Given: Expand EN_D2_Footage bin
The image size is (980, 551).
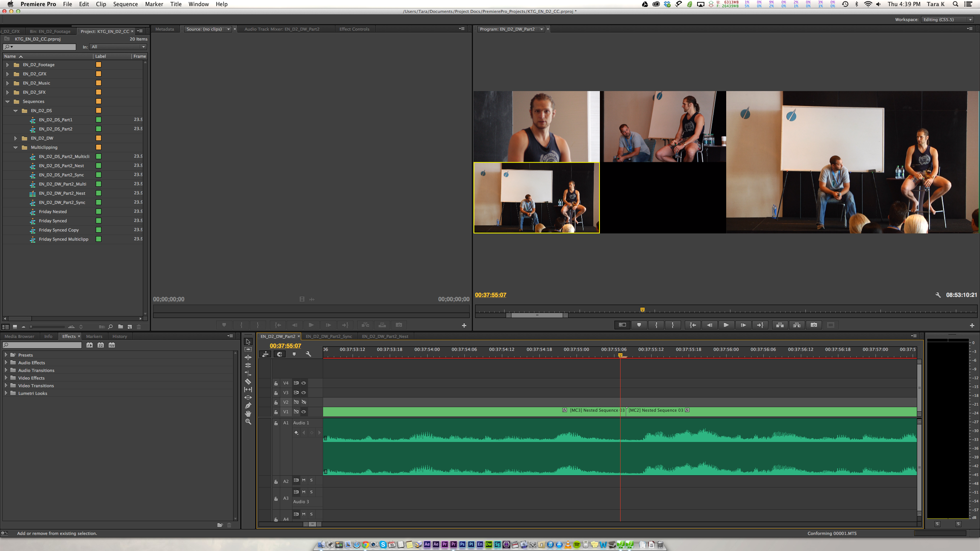Looking at the screenshot, I should [7, 65].
